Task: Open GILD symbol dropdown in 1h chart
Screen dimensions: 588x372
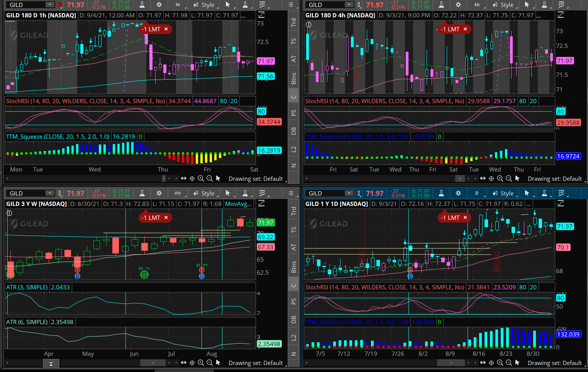Action: point(50,5)
